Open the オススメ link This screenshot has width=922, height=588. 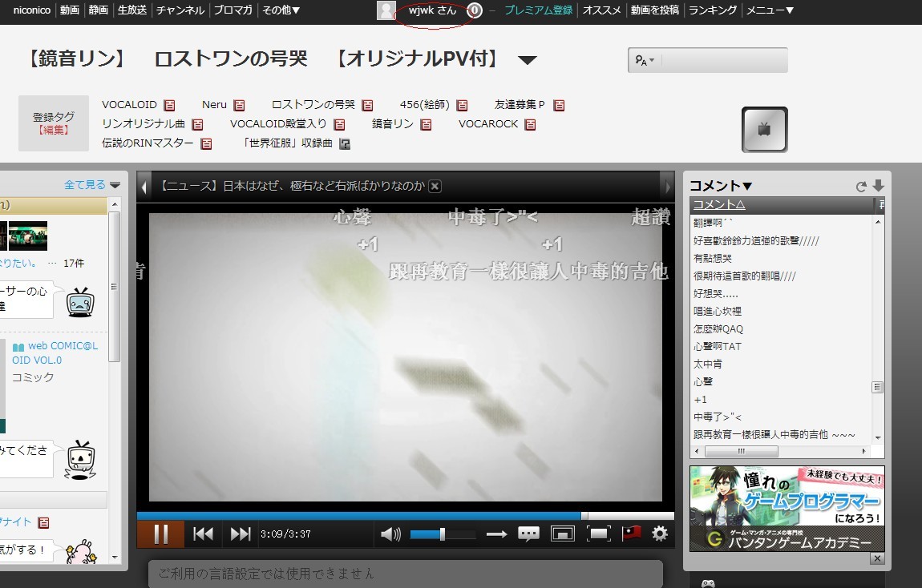click(601, 10)
